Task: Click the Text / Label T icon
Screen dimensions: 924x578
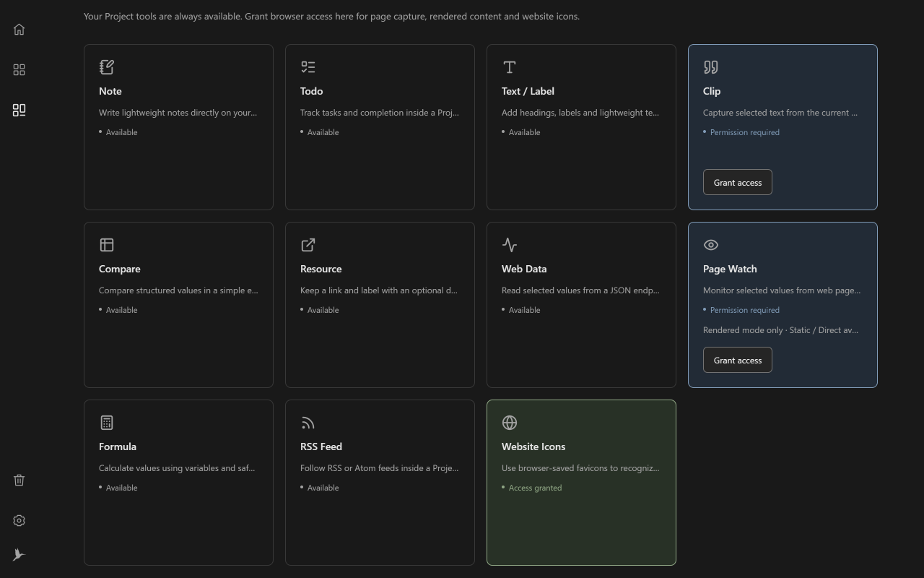Action: (x=510, y=67)
